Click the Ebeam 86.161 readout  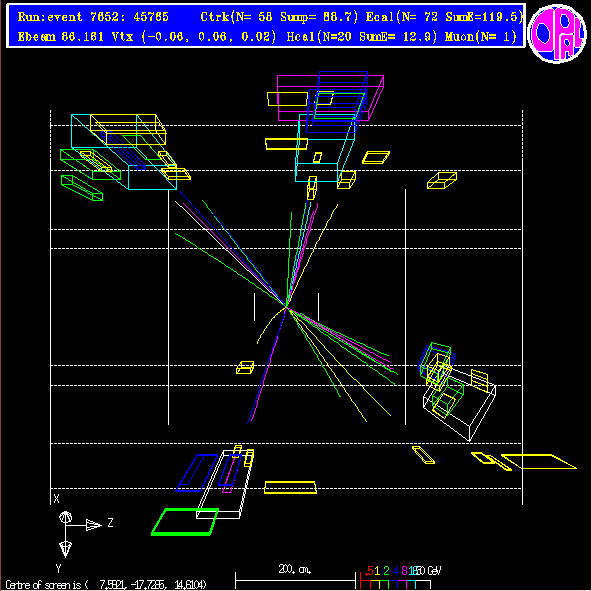(x=61, y=37)
